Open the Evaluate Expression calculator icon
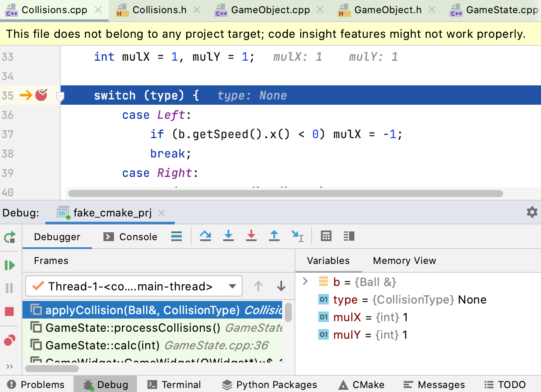541x392 pixels. 326,236
